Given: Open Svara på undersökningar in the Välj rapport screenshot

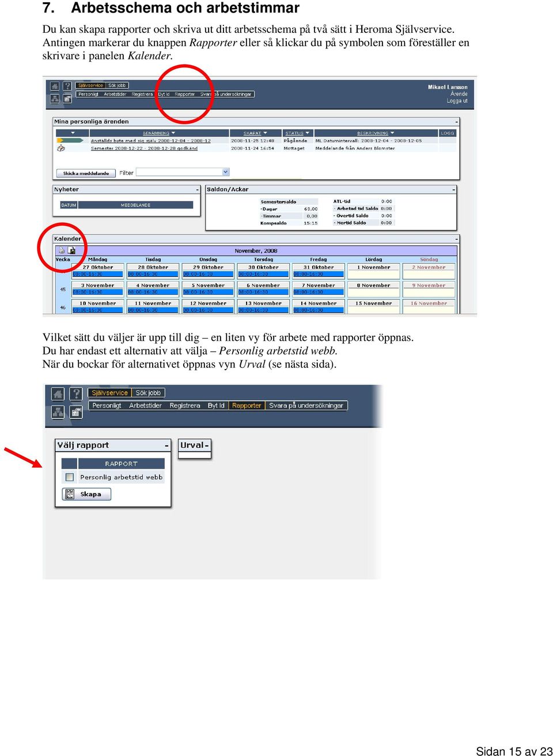Looking at the screenshot, I should (306, 405).
